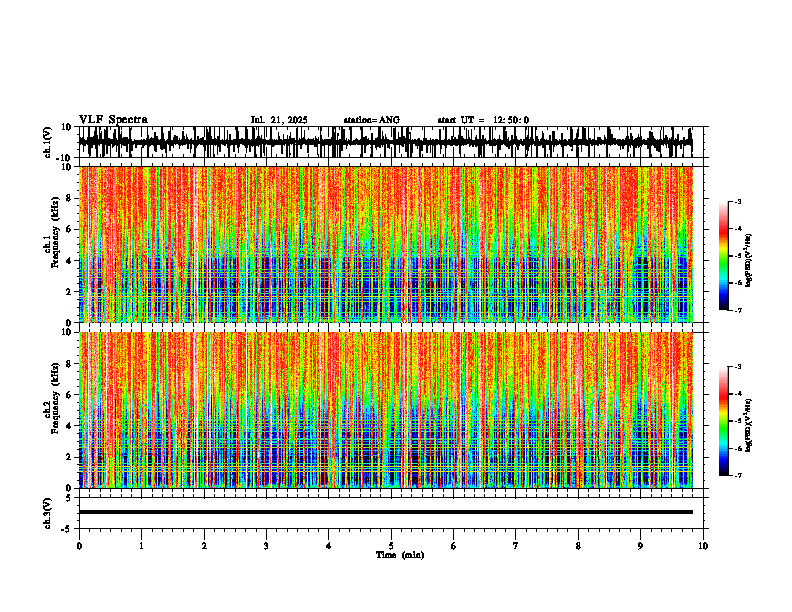
Task: Click time axis tick label 0
Action: coord(79,546)
